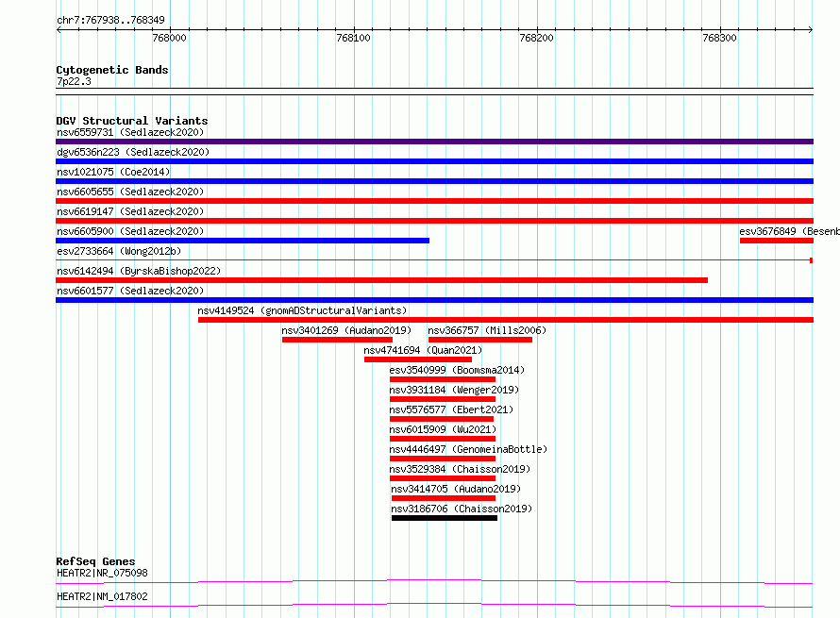Click the HEATR2|NM_017802 gene label
840x618 pixels.
pyautogui.click(x=102, y=596)
